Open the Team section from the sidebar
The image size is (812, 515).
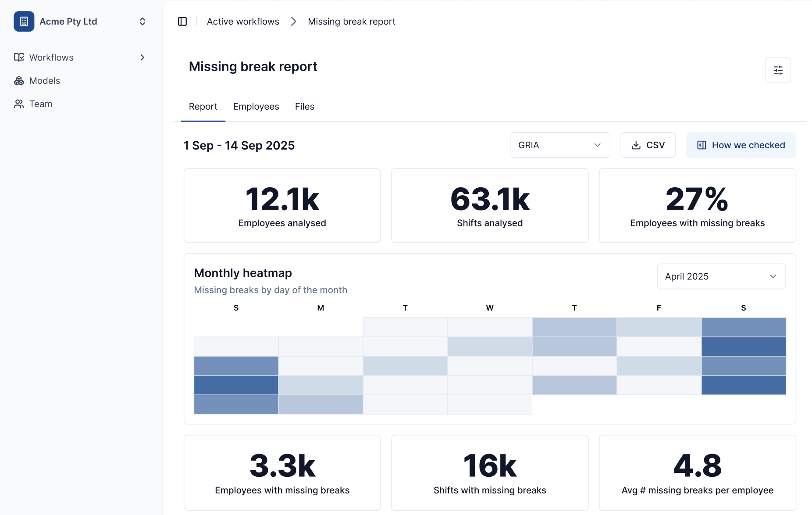pyautogui.click(x=40, y=104)
